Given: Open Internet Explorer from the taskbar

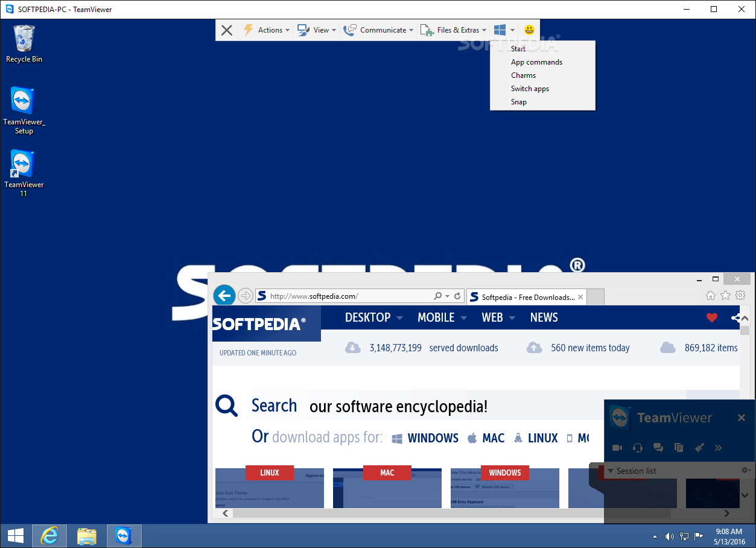Looking at the screenshot, I should point(49,536).
